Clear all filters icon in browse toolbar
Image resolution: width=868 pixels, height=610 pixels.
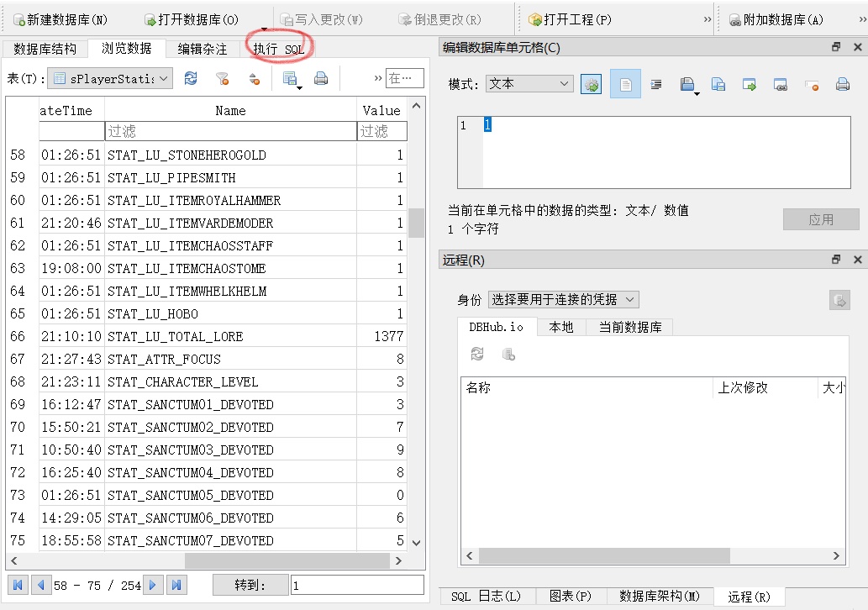coord(223,79)
